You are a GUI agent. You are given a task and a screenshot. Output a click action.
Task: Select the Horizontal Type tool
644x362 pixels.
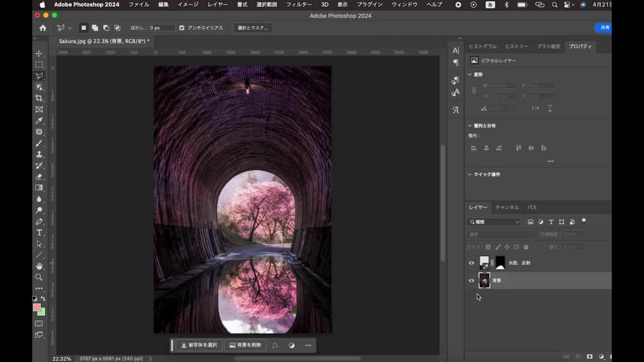[39, 233]
